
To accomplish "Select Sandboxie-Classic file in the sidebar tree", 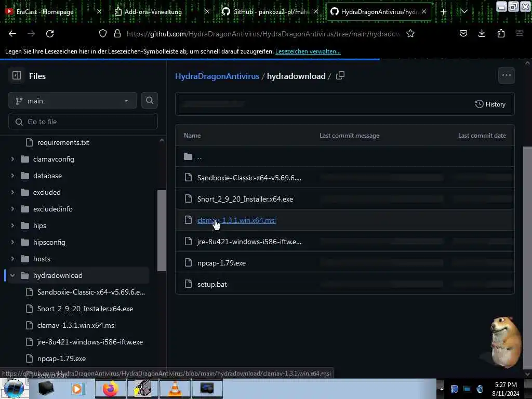I will pos(91,292).
